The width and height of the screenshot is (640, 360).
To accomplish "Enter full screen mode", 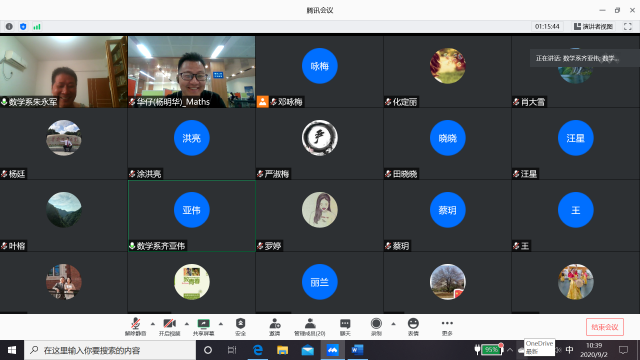I will point(628,27).
